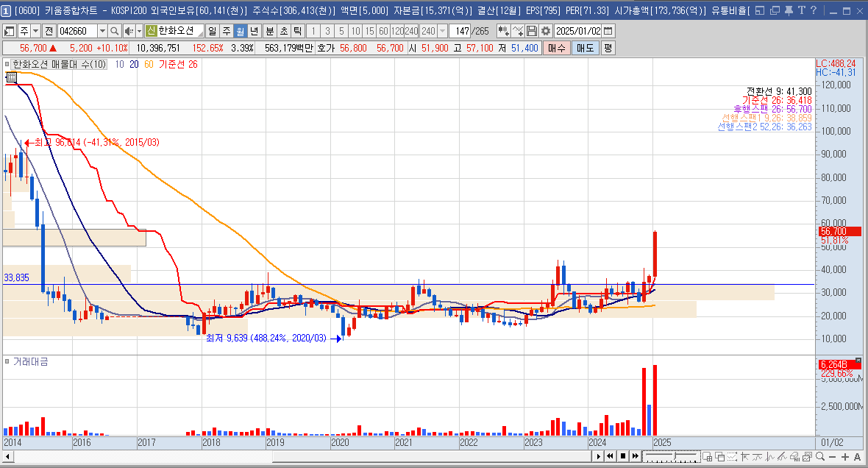Select the 월 monthly period toggle

[x=241, y=31]
